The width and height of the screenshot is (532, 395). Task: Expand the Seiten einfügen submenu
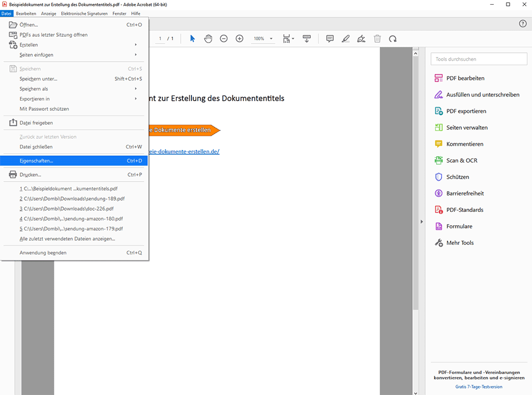click(x=74, y=55)
